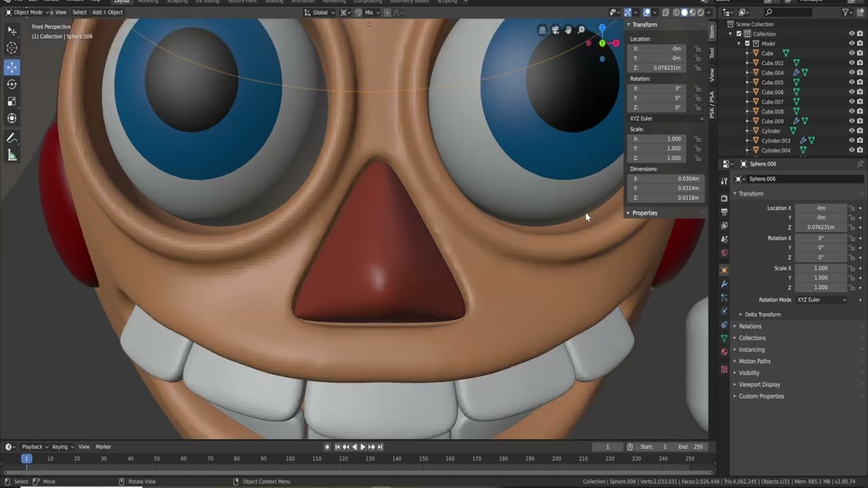The height and width of the screenshot is (488, 868).
Task: Click the Dimensions X value field
Action: [665, 179]
